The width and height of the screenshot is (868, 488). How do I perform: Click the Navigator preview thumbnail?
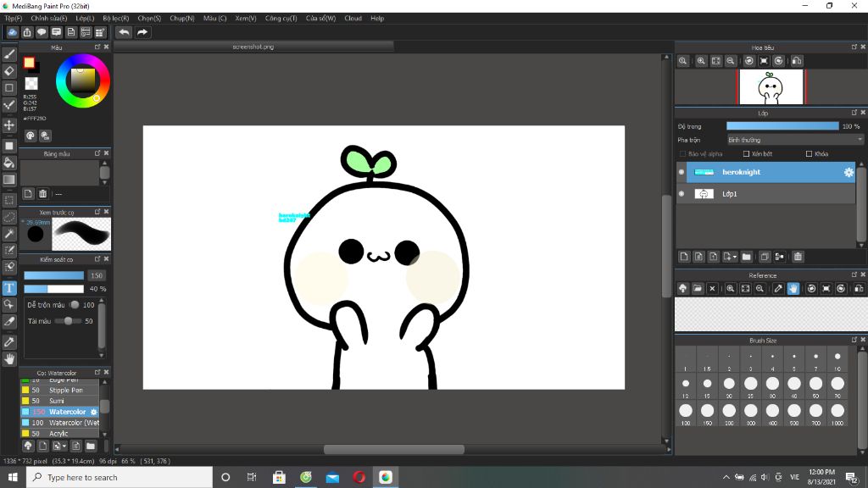(771, 87)
